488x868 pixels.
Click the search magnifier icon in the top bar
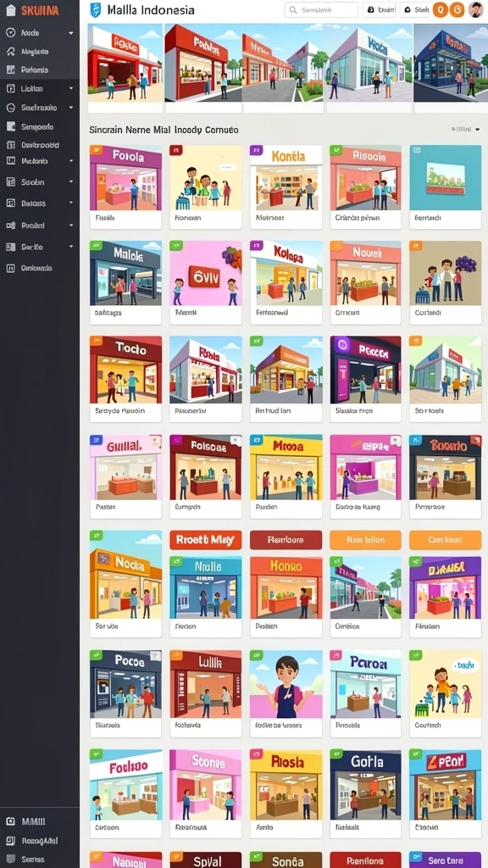coord(292,10)
